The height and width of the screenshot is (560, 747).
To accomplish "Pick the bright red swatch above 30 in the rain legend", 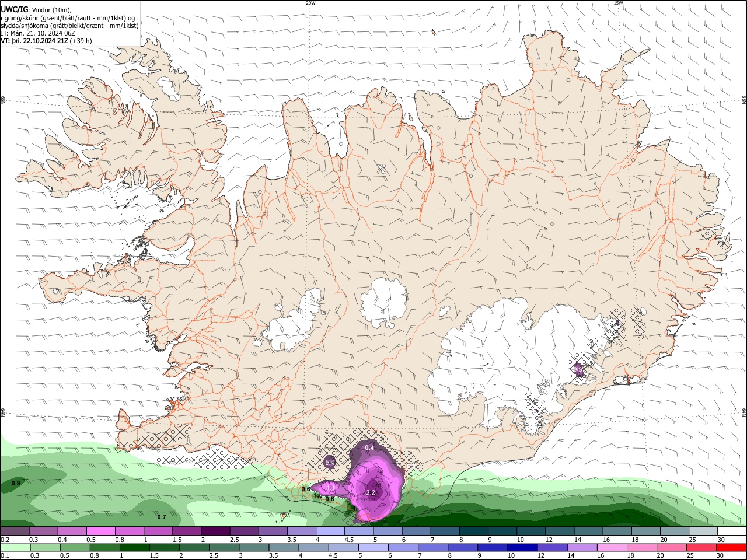I will (x=732, y=548).
